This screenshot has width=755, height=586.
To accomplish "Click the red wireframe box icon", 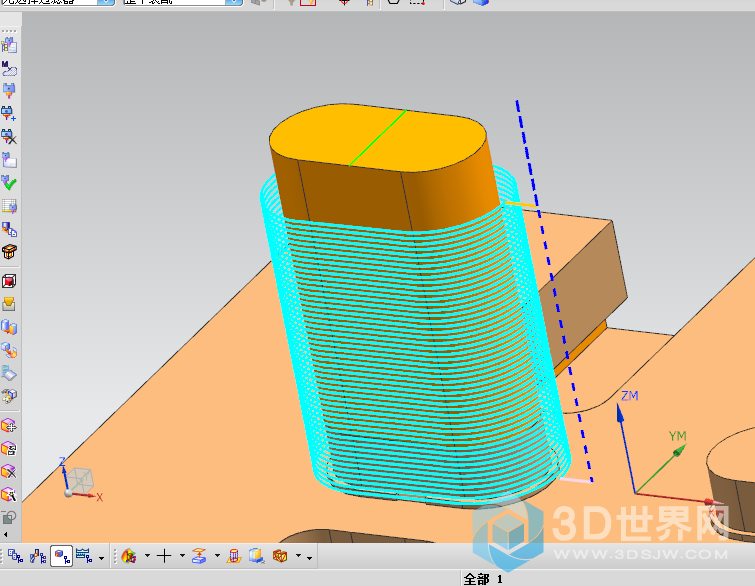I will coord(280,557).
